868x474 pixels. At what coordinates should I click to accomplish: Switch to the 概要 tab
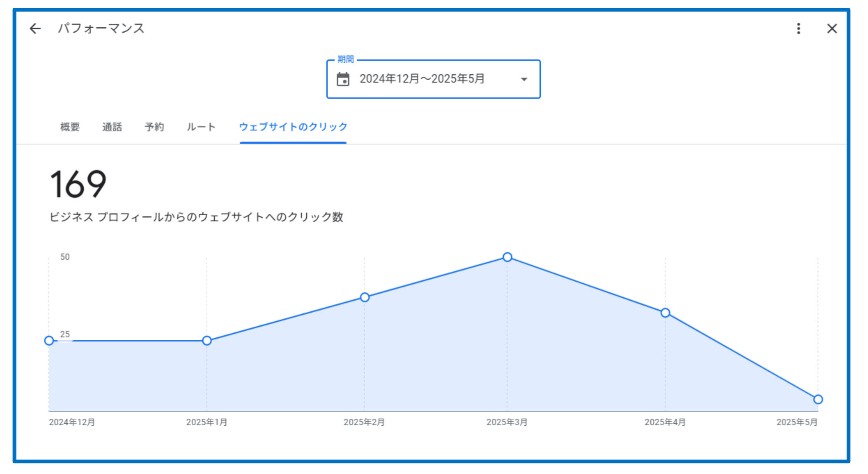pos(70,127)
